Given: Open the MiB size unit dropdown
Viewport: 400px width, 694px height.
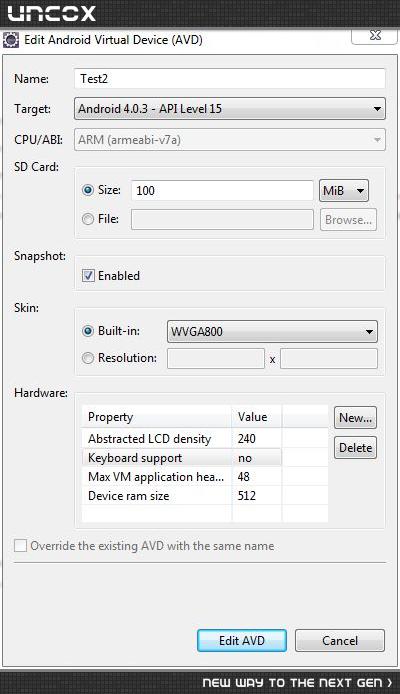Looking at the screenshot, I should (x=343, y=191).
